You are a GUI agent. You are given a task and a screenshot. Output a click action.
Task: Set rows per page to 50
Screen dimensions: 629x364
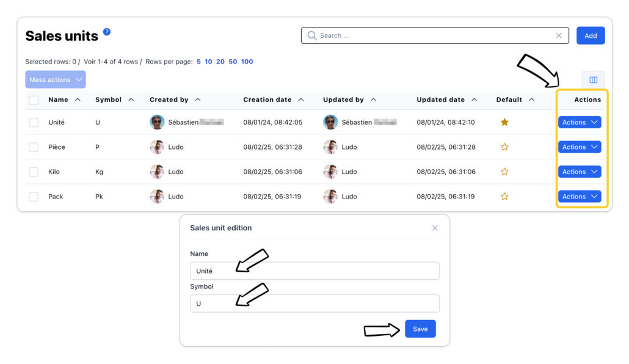(x=233, y=62)
